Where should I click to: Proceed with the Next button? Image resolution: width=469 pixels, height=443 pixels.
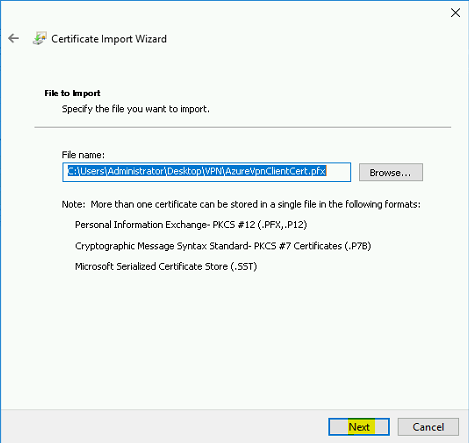point(359,427)
